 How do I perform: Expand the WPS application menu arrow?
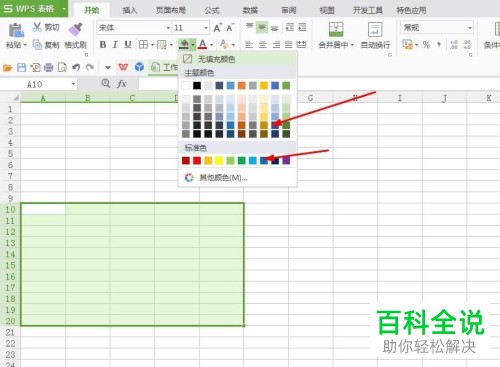tap(64, 8)
